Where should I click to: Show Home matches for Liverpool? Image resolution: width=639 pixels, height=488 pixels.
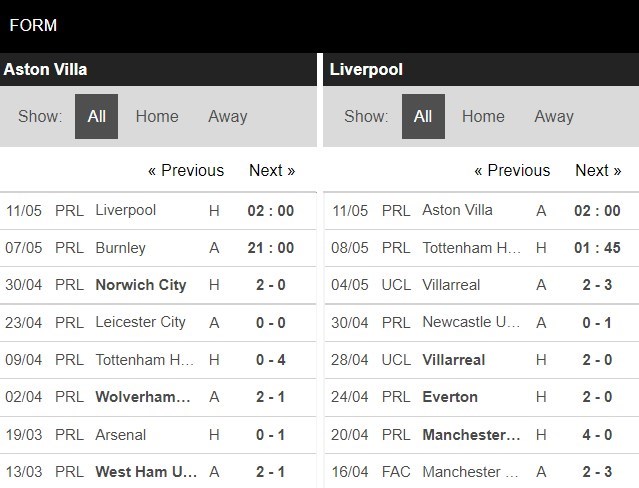coord(483,116)
